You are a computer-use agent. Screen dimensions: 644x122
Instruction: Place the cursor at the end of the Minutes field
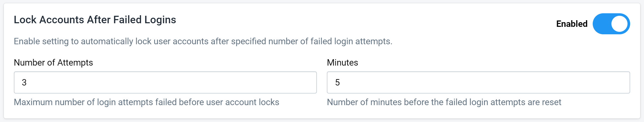pyautogui.click(x=618, y=82)
